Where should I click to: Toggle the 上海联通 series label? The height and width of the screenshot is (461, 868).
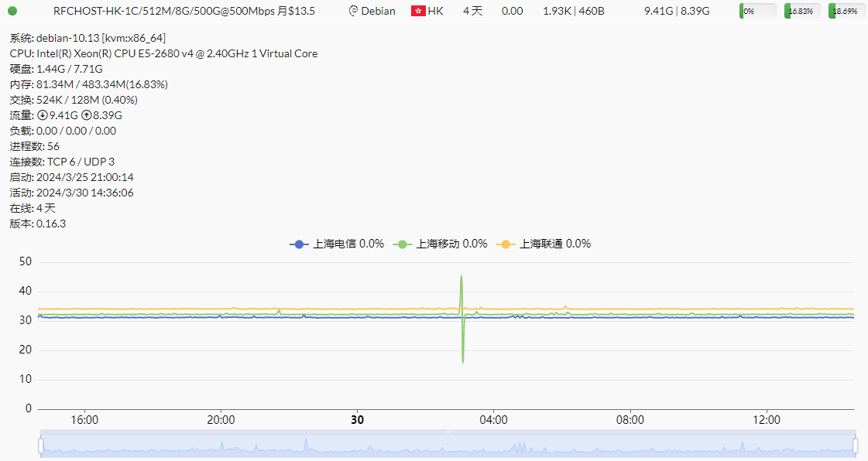[x=554, y=244]
